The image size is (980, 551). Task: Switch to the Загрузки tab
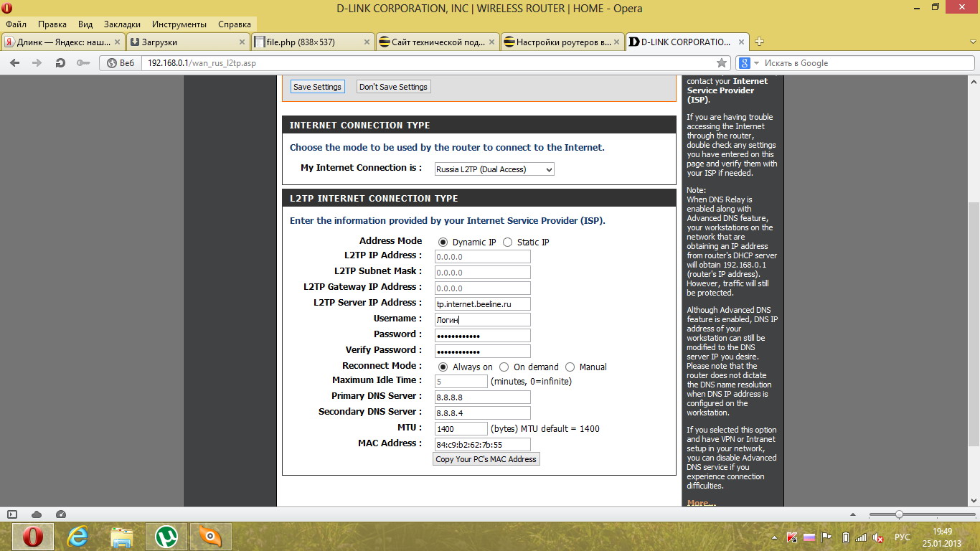(187, 42)
